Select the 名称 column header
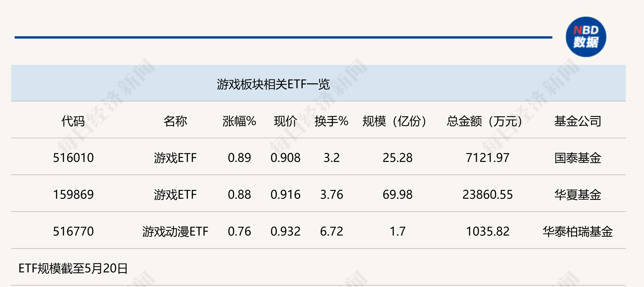This screenshot has height=287, width=644. [175, 121]
